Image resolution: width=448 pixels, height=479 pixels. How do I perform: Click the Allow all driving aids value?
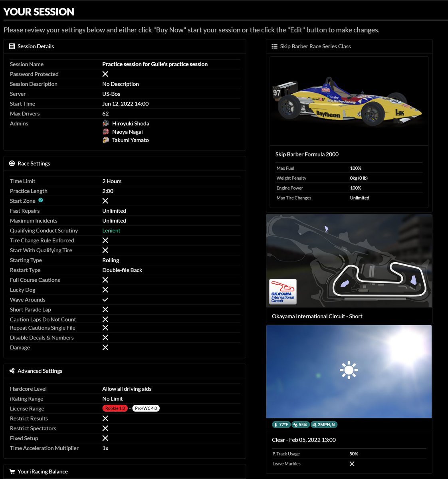tap(127, 389)
